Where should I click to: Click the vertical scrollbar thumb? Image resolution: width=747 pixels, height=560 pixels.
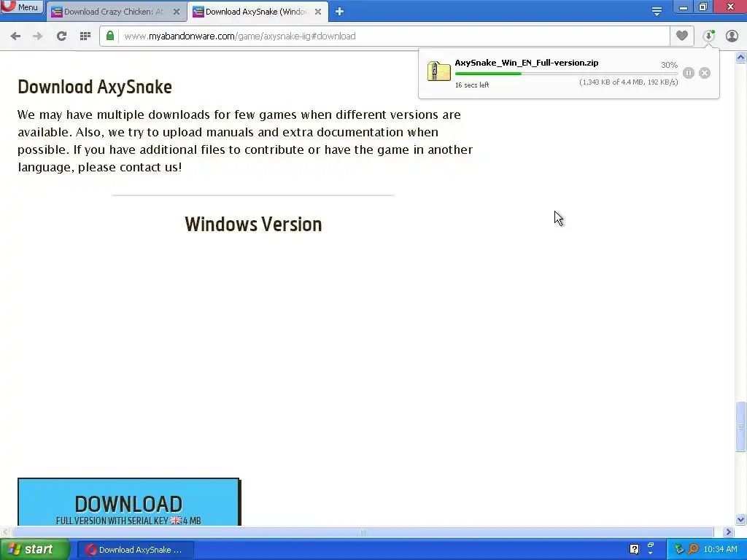(740, 427)
